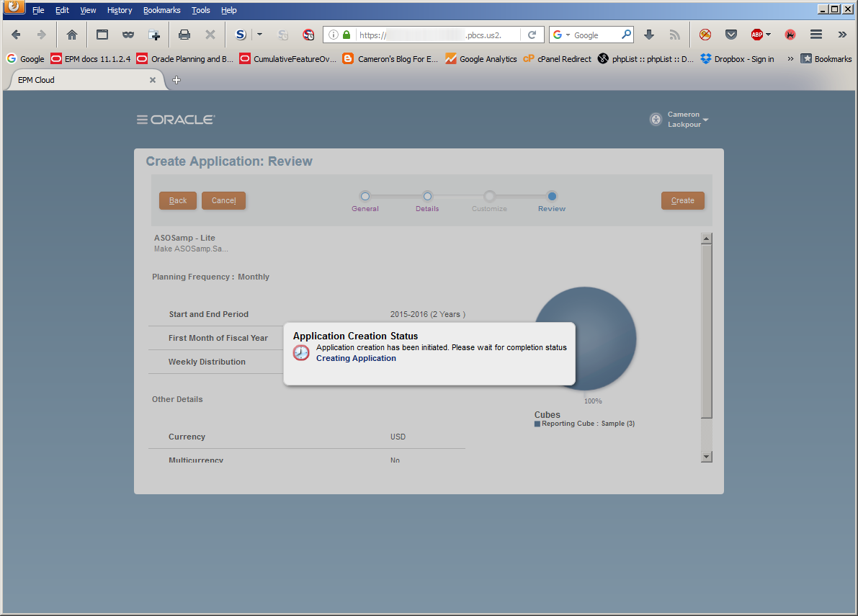Open the Bookmarks folder button
This screenshot has width=858, height=616.
point(826,58)
